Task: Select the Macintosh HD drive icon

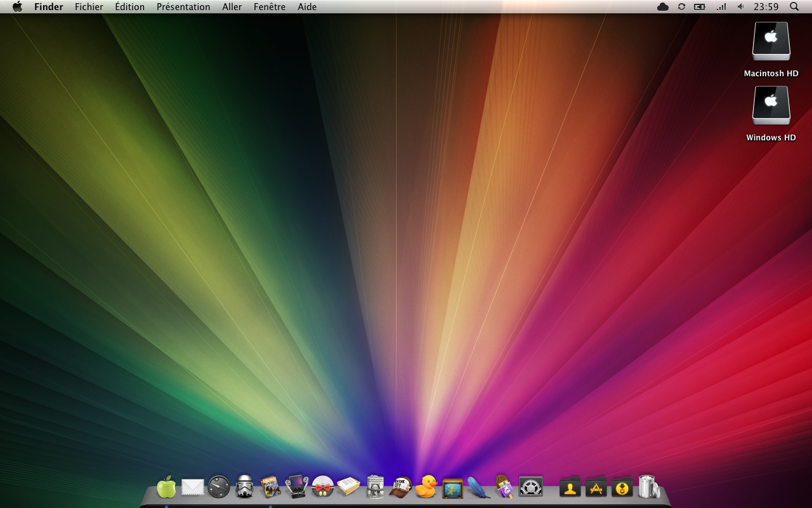Action: pos(771,41)
